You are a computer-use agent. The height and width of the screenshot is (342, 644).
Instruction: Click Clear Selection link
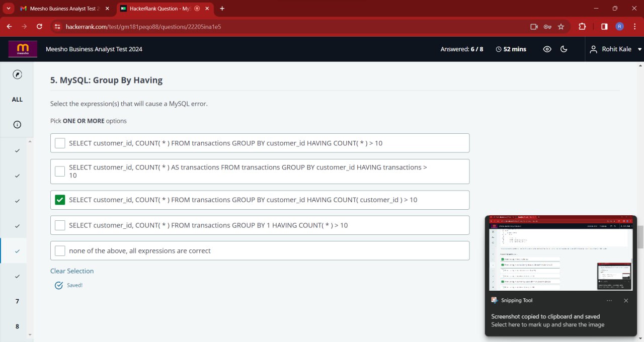point(72,271)
